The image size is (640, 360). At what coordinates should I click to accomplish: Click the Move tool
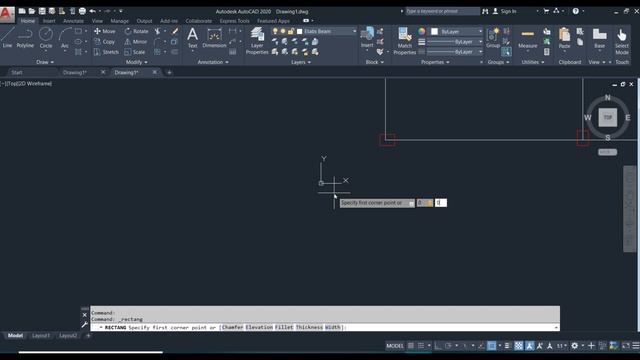tap(105, 31)
